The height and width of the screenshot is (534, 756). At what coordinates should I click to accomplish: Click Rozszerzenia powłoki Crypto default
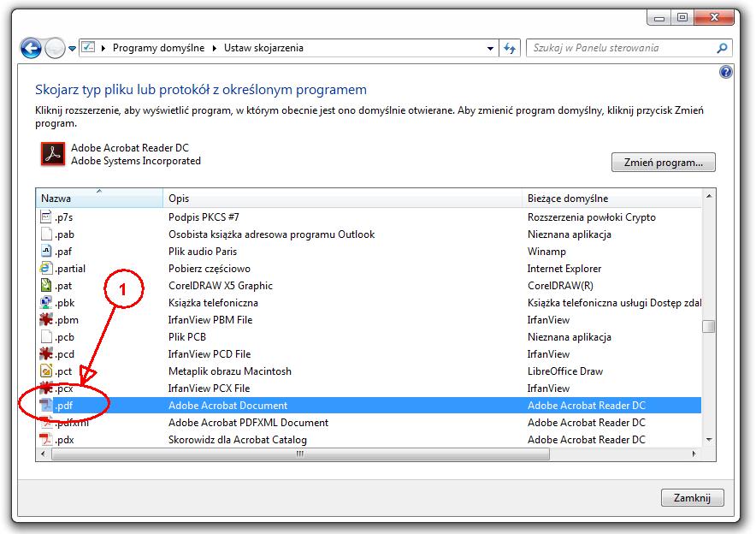click(x=592, y=217)
